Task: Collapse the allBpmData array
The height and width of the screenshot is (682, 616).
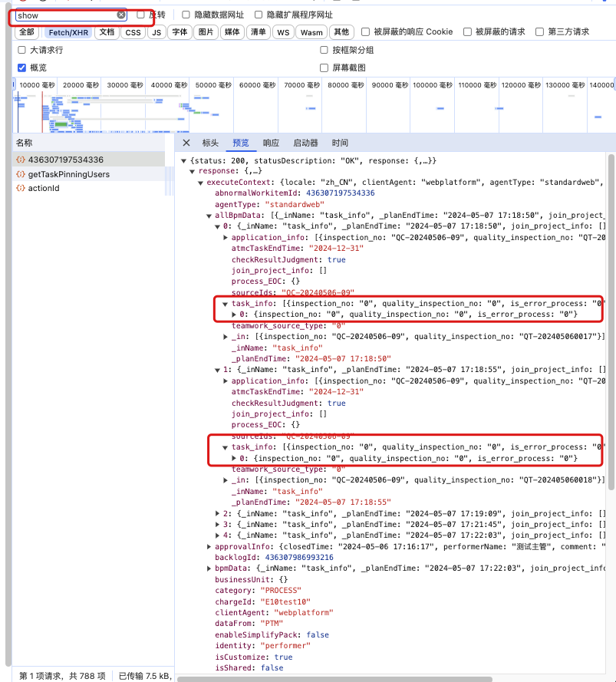Action: (209, 216)
